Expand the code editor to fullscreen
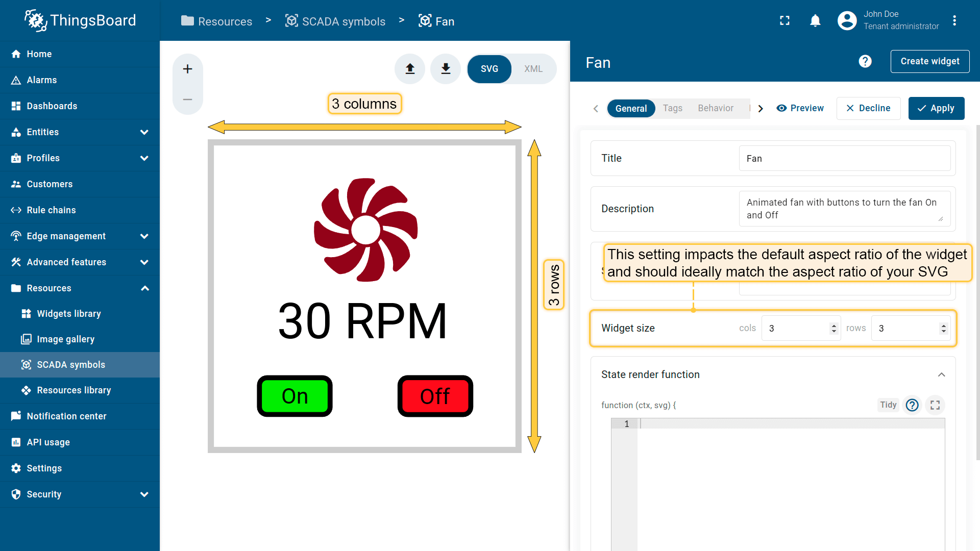 935,405
